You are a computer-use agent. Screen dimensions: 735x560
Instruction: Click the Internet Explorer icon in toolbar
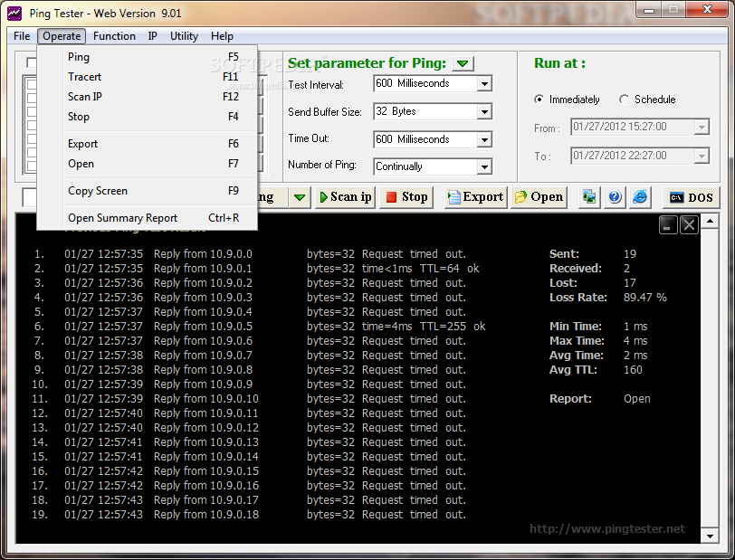640,197
